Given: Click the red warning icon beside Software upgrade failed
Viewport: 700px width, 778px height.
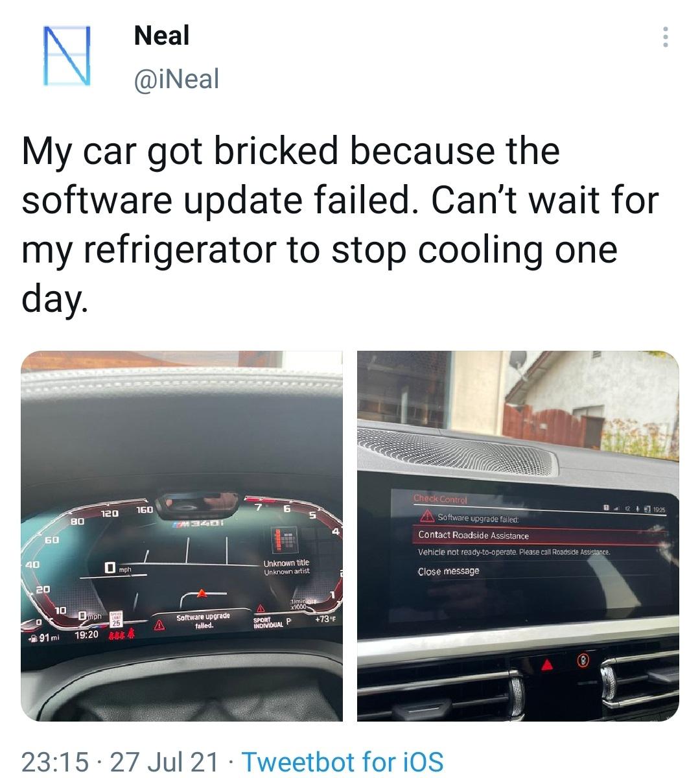Looking at the screenshot, I should pyautogui.click(x=426, y=517).
